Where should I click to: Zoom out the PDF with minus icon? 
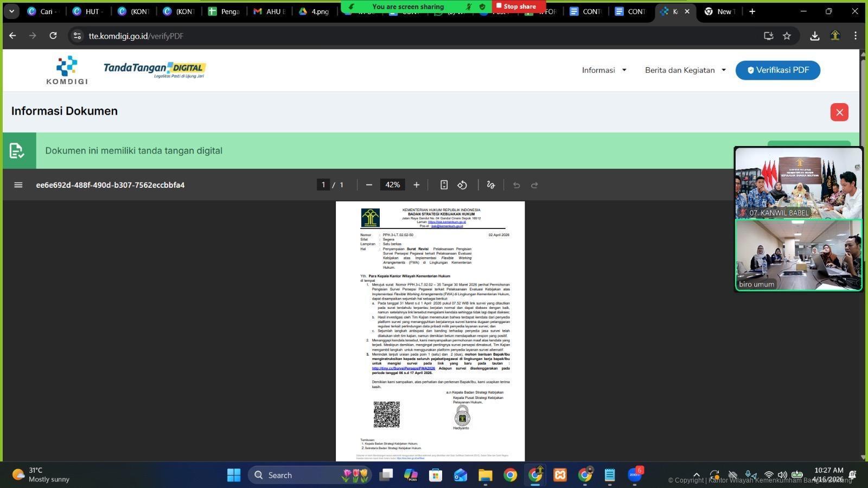[x=369, y=185]
